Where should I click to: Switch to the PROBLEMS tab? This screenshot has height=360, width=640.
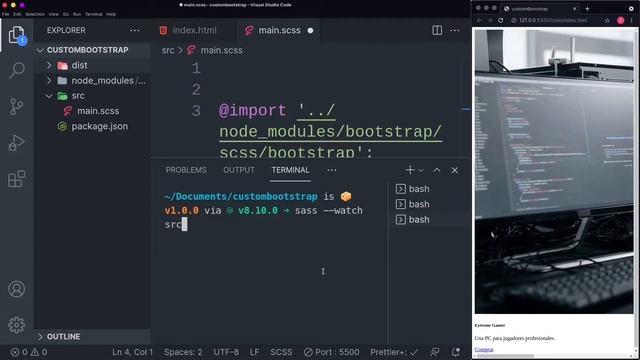pos(186,170)
